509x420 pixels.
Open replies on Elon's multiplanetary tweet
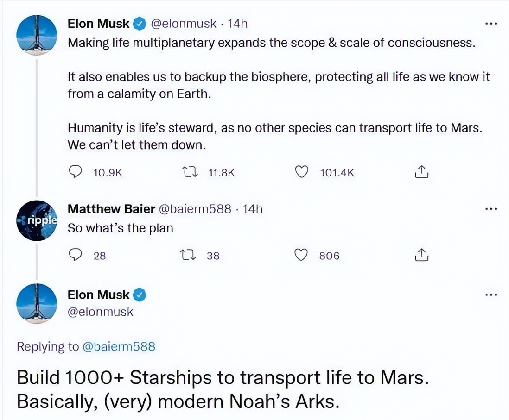[75, 172]
